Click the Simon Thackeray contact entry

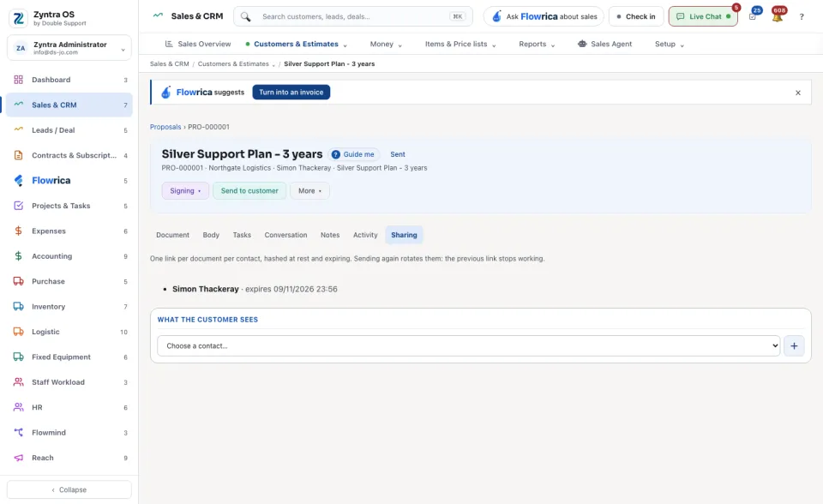coord(205,289)
